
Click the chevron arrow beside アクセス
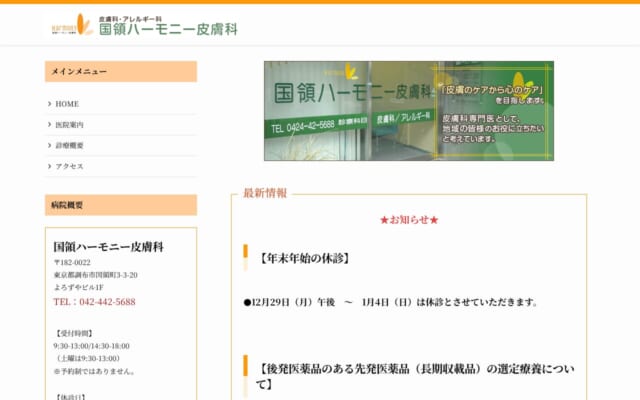click(x=49, y=167)
